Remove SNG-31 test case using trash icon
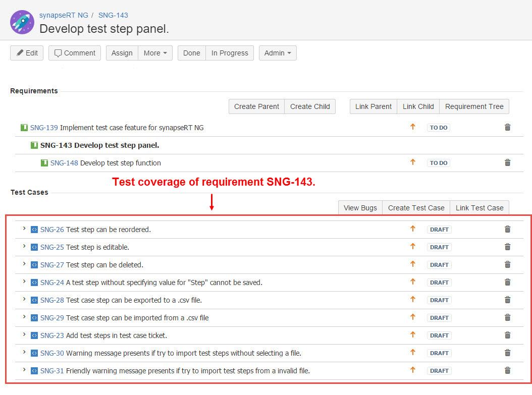This screenshot has height=395, width=532. coord(507,371)
